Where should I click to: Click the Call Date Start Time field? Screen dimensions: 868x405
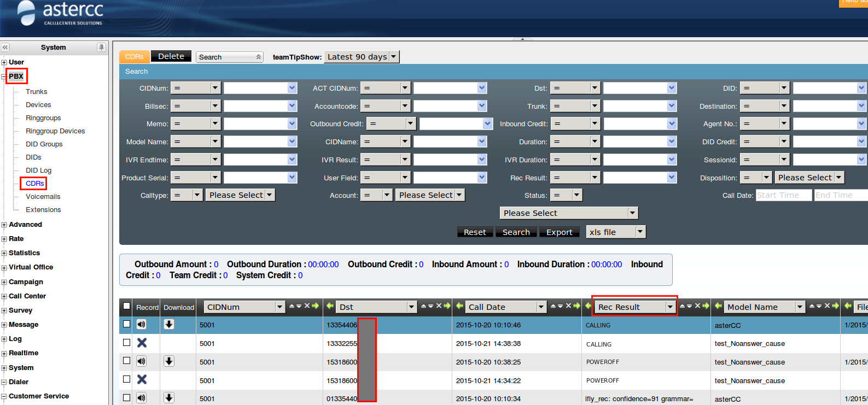click(x=783, y=195)
